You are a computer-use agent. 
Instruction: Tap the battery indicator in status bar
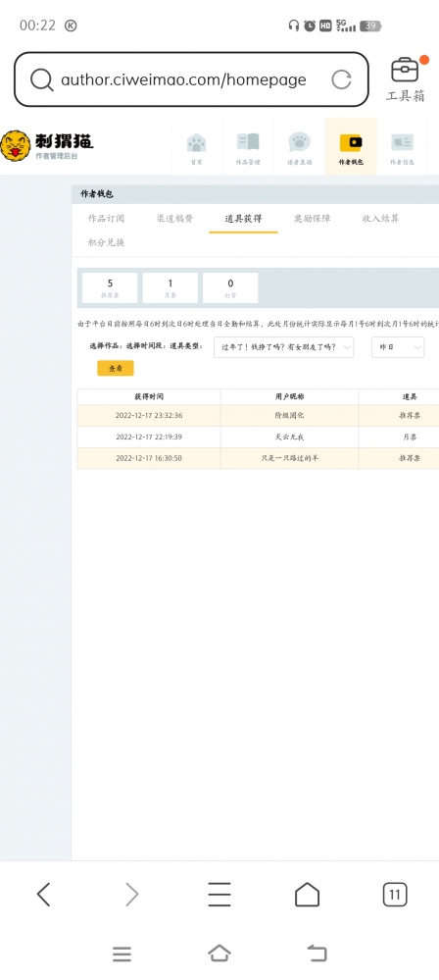(x=370, y=26)
